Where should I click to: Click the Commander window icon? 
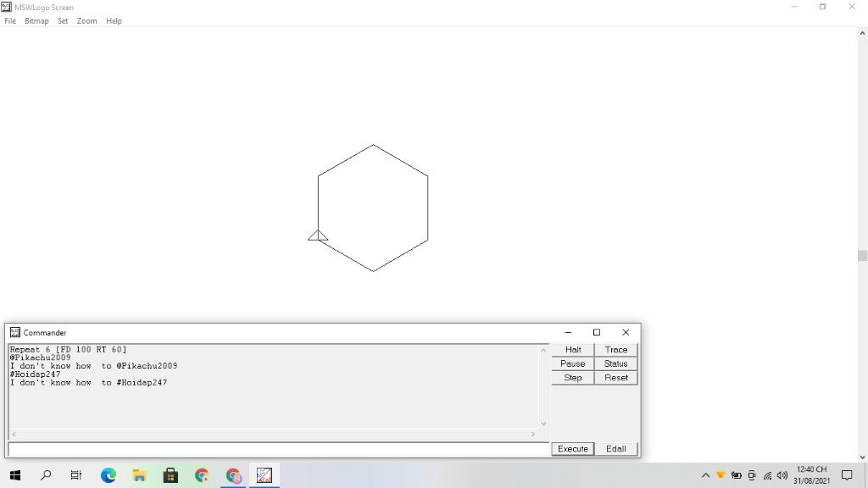click(x=15, y=332)
